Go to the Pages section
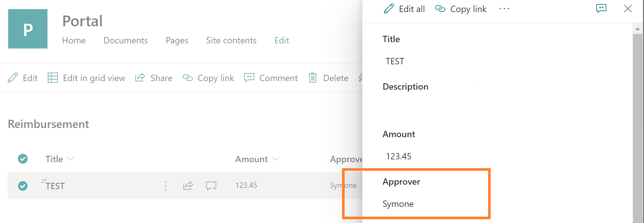Screen dimensions: 644x223 (x=177, y=40)
